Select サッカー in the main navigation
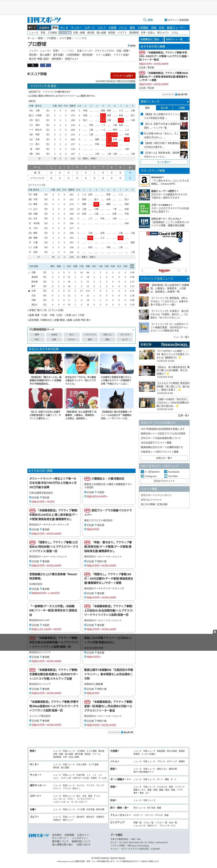217x868 pixels. pos(76,28)
